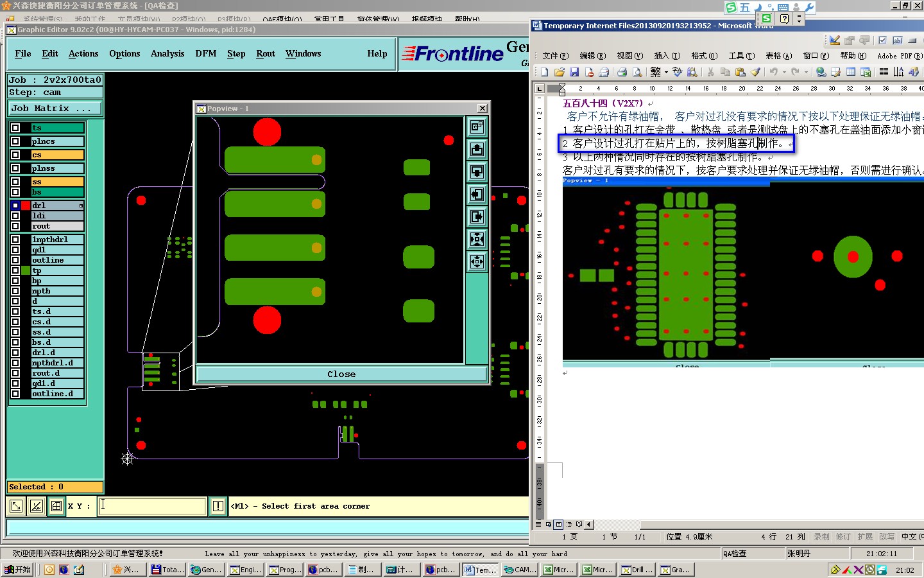Click Popview zoom out icon
This screenshot has height=578, width=924.
pyautogui.click(x=477, y=261)
